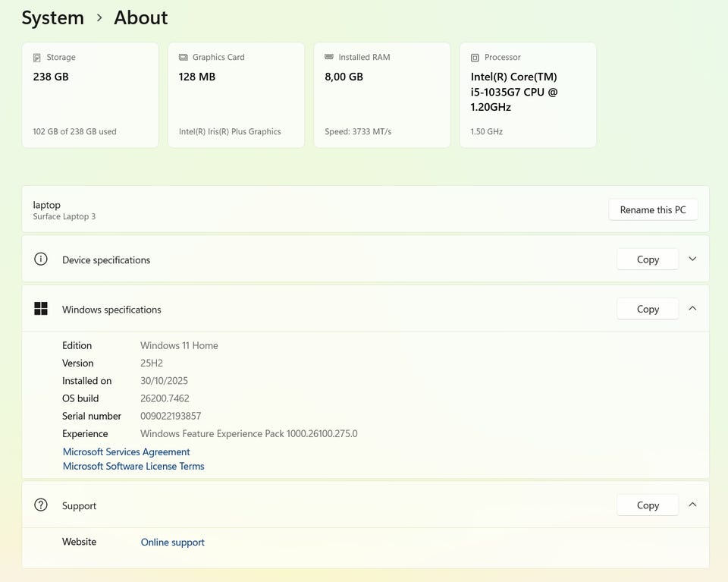Click the About breadcrumb title
Viewport: 728px width, 582px height.
[140, 18]
